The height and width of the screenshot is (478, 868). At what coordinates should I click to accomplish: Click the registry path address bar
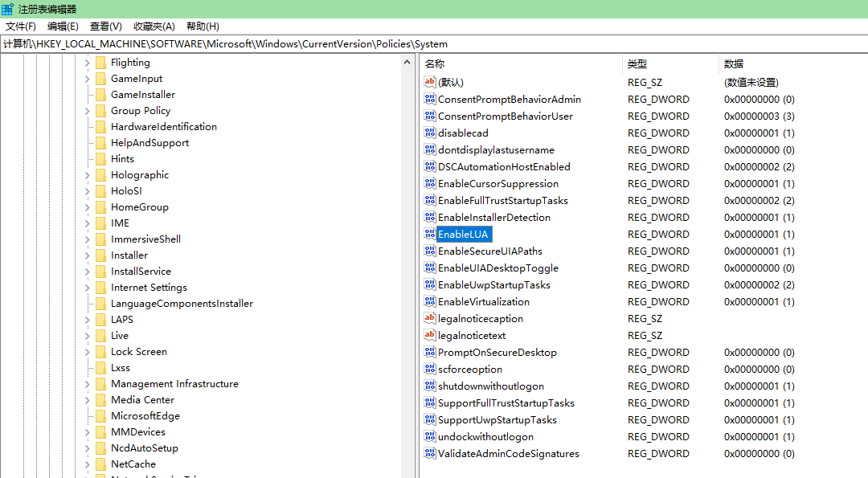434,44
